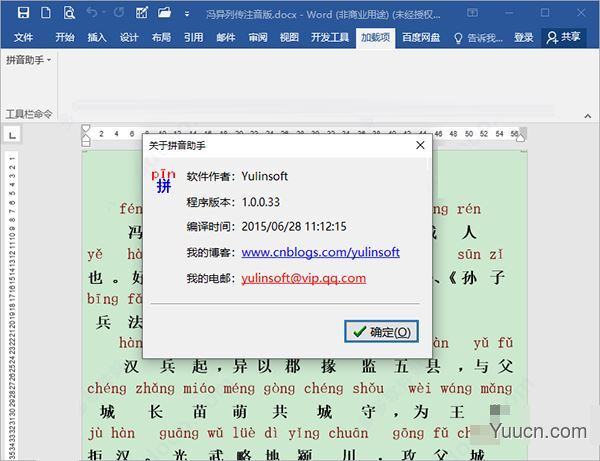Open the www.cnblogs.com/yulinsoft blog link
The height and width of the screenshot is (461, 600).
(321, 252)
